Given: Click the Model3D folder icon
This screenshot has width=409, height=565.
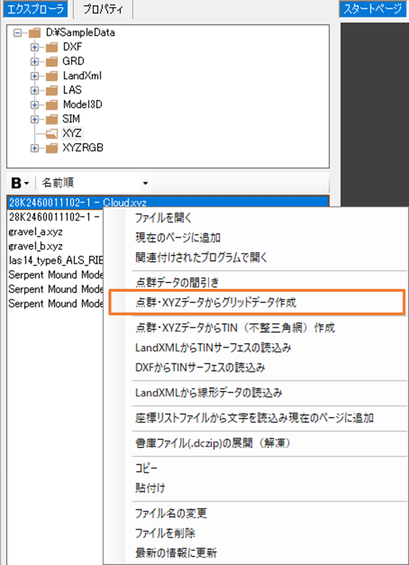Looking at the screenshot, I should tap(52, 104).
